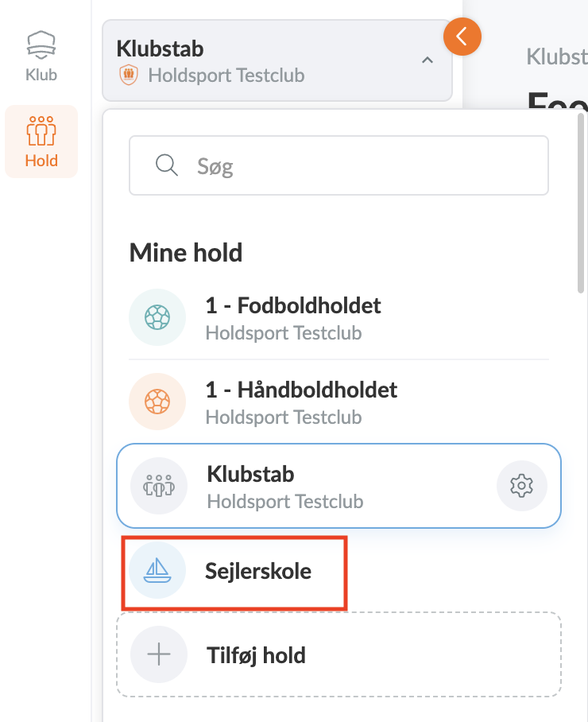Click the handball icon for Håndboldholdet
Image resolution: width=588 pixels, height=722 pixels.
coord(157,402)
